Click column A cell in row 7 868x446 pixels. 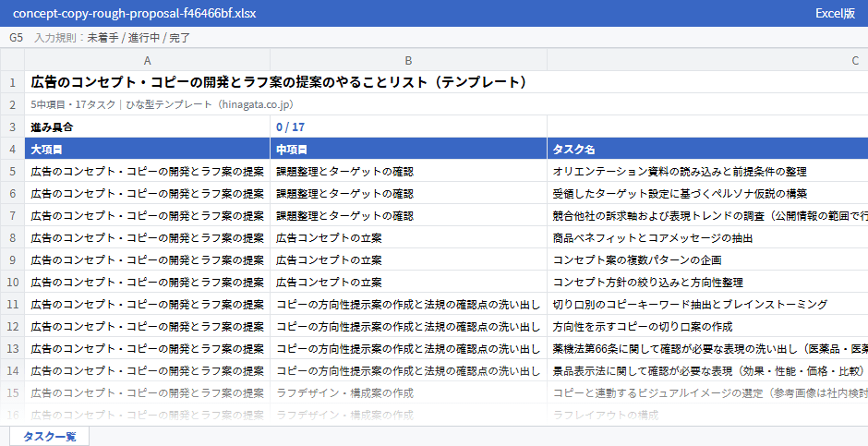[x=147, y=215]
